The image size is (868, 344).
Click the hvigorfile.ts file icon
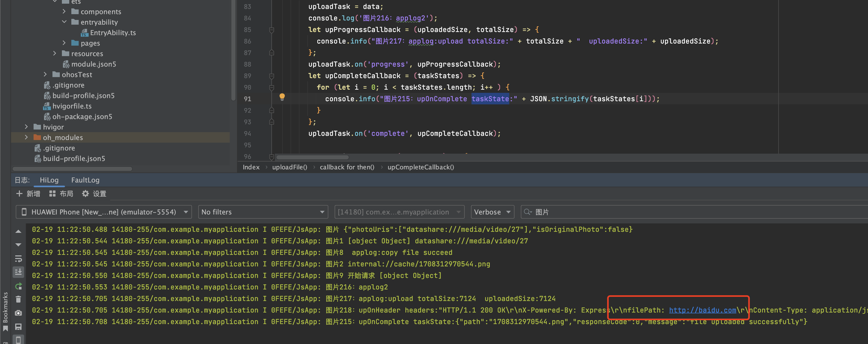point(47,106)
